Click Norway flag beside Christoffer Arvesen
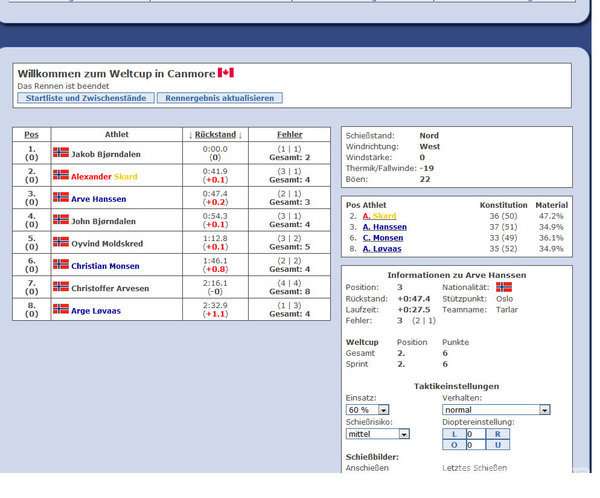The image size is (600, 498). tap(61, 287)
